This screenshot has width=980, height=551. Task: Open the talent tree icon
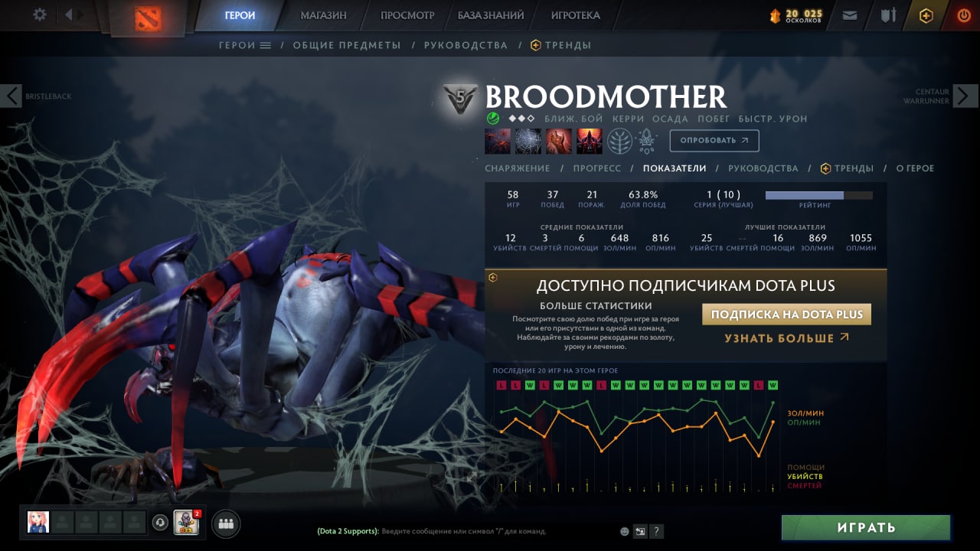point(620,141)
